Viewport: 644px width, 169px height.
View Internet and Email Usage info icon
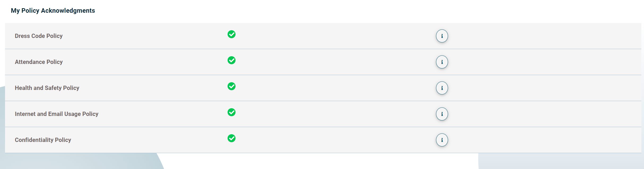click(442, 114)
